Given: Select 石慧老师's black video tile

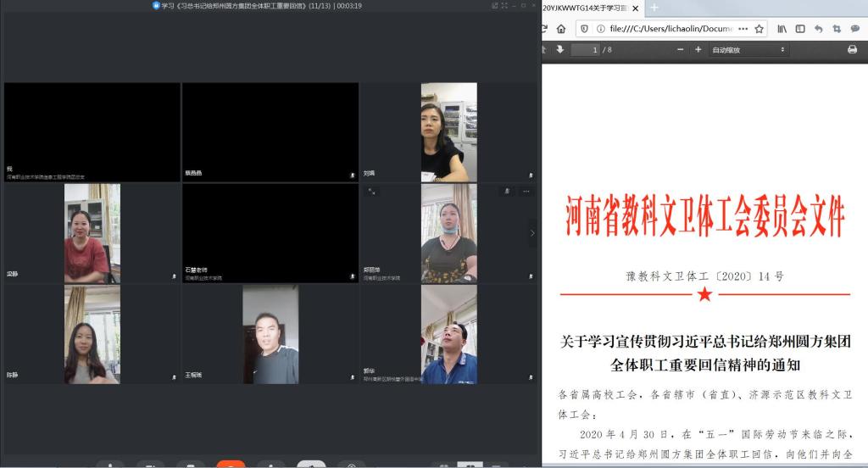Looking at the screenshot, I should click(x=270, y=233).
